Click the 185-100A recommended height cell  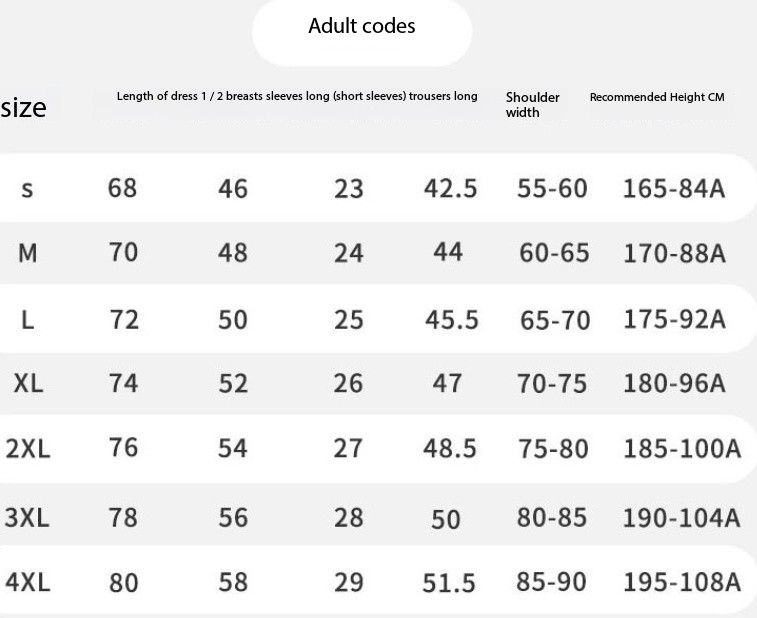[x=682, y=448]
